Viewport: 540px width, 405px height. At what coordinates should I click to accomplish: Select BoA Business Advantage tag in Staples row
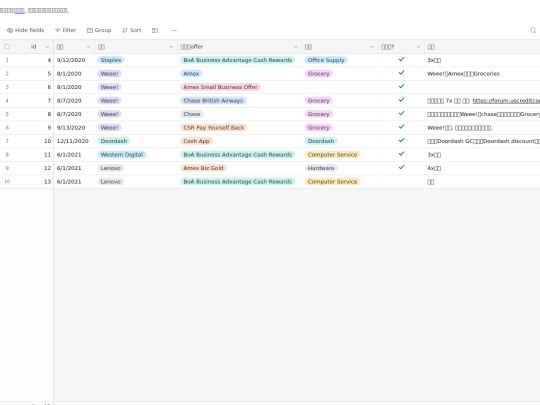coord(238,60)
